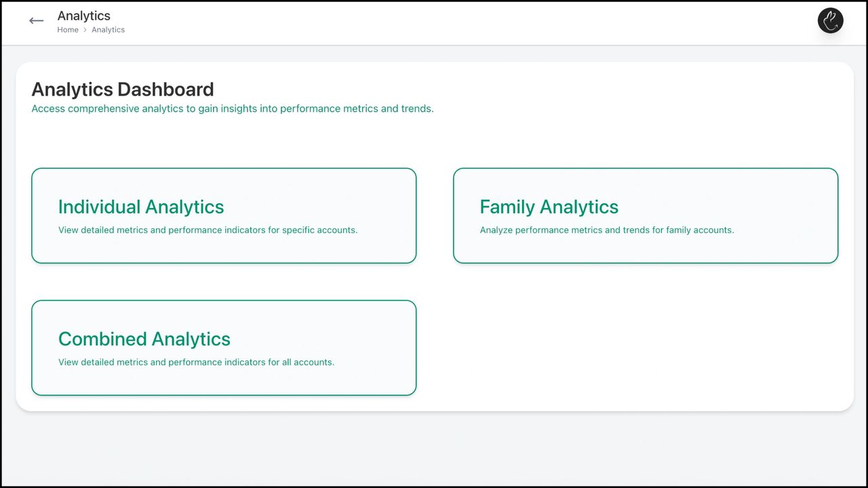Image resolution: width=868 pixels, height=488 pixels.
Task: Click the Combined Analytics heading text
Action: [x=144, y=339]
